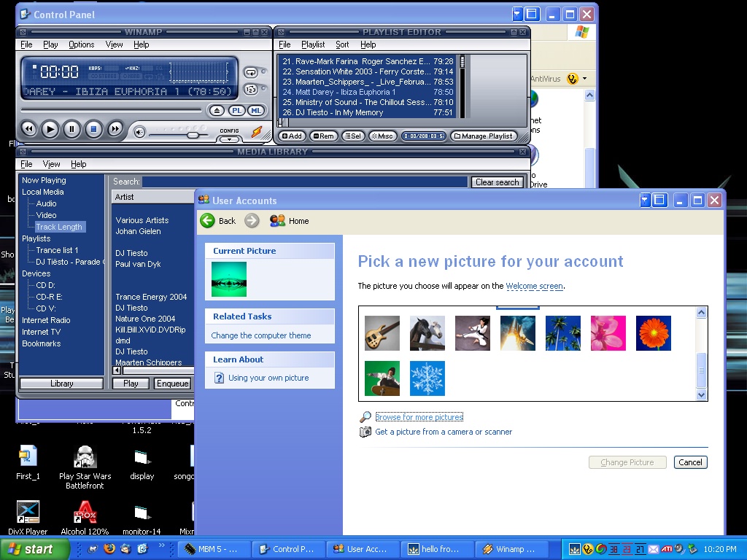The height and width of the screenshot is (560, 747).
Task: Choose the martial arts kick picture
Action: point(473,332)
